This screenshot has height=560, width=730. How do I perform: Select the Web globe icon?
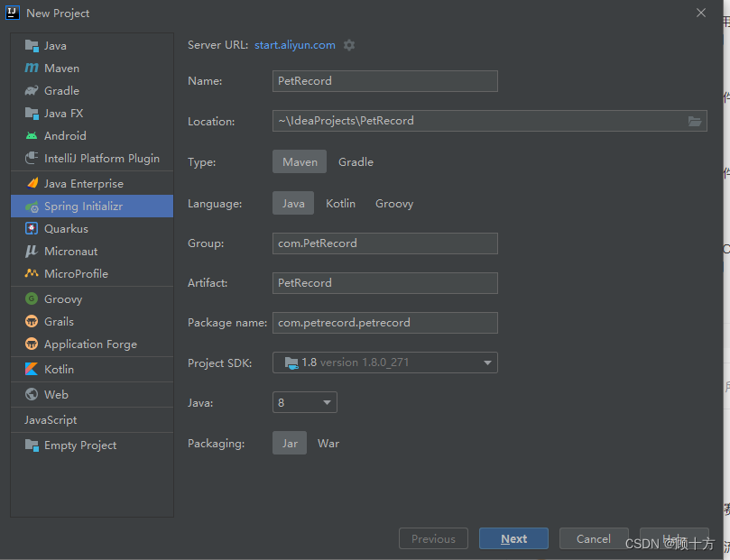32,394
